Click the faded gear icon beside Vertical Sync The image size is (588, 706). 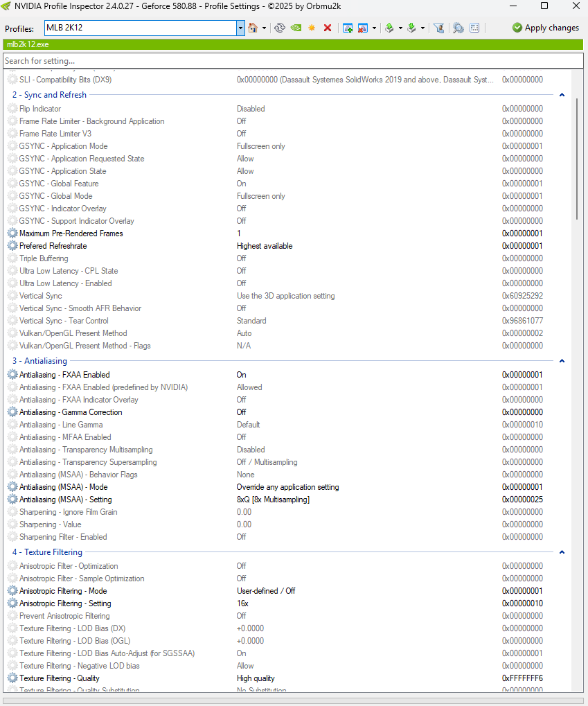point(12,296)
